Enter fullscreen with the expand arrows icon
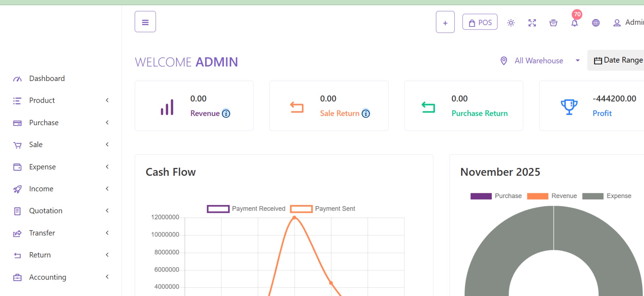 [532, 23]
